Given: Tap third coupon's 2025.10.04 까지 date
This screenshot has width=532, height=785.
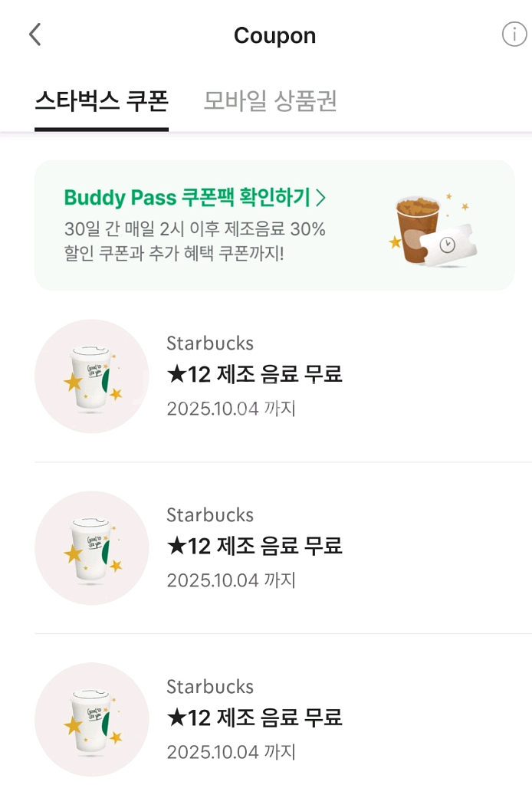Looking at the screenshot, I should tap(232, 752).
